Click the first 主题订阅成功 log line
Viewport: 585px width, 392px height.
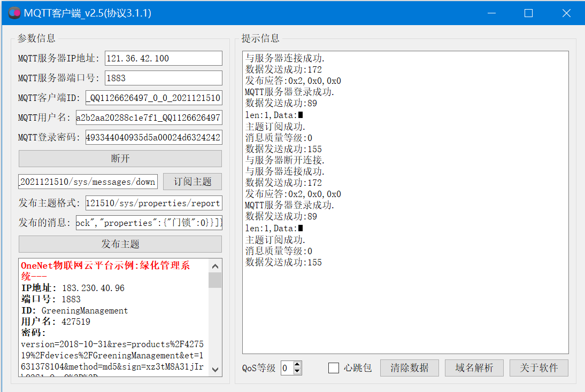tap(275, 127)
